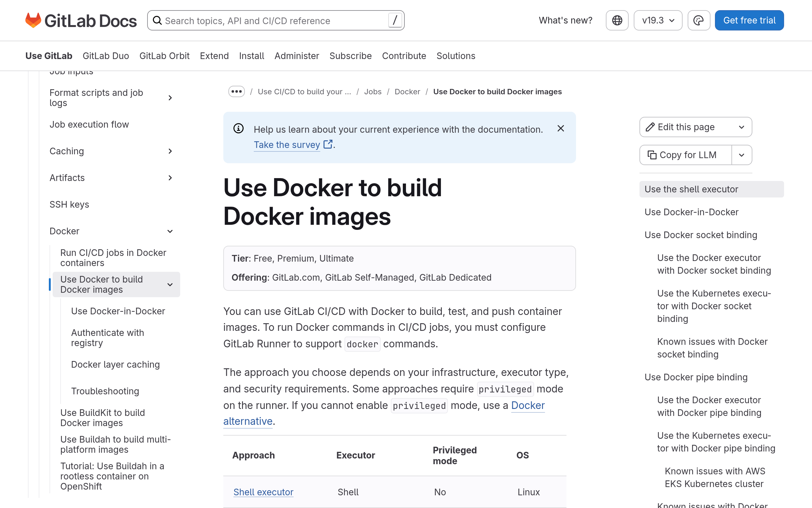
Task: Open Use Buildah to build multi-platform images
Action: coord(115,444)
